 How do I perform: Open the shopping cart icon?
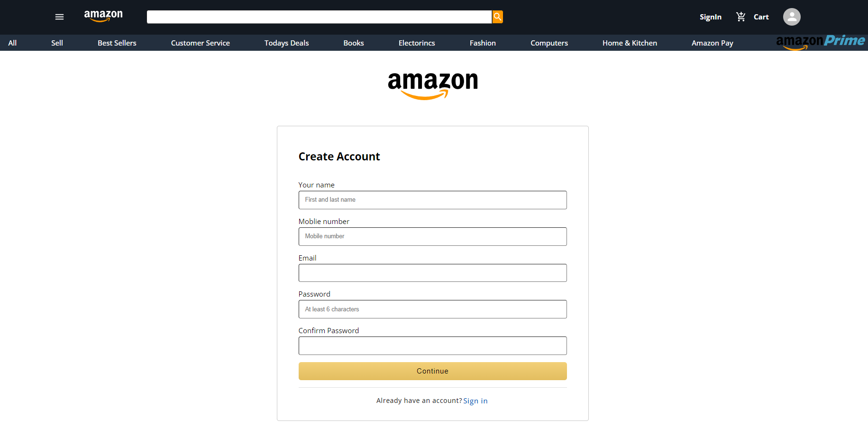741,17
